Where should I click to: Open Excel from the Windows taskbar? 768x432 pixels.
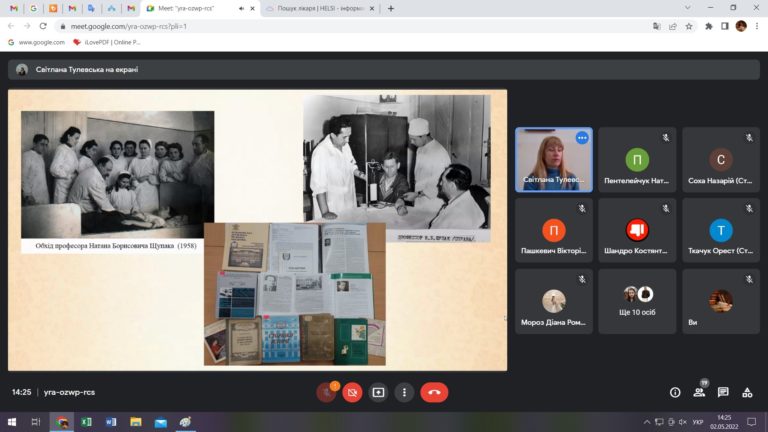[86, 422]
